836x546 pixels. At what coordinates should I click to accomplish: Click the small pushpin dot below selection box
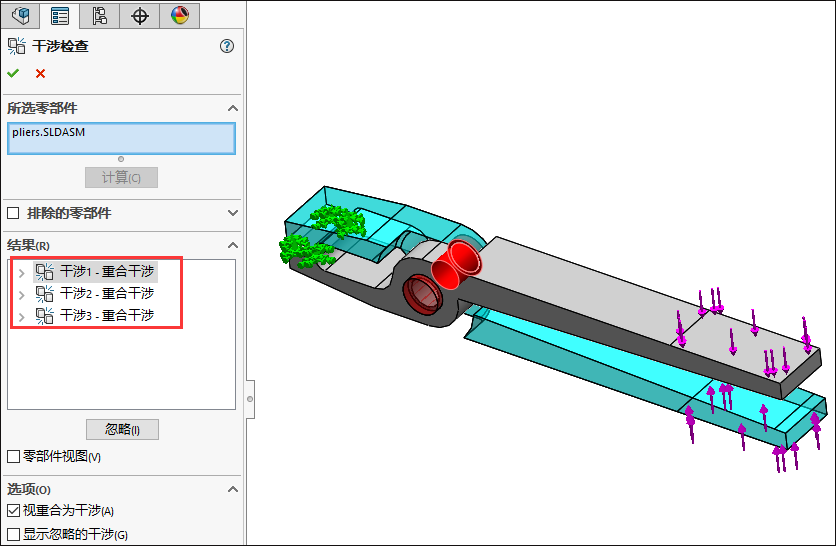pos(121,159)
